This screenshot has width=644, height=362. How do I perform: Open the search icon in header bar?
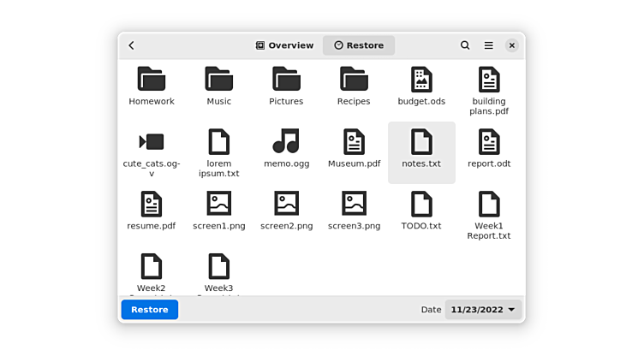click(x=465, y=45)
